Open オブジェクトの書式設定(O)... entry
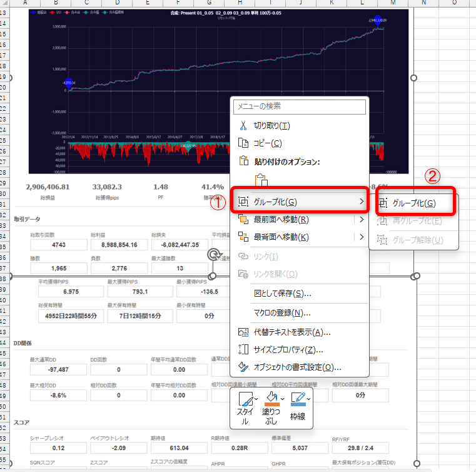This screenshot has width=476, height=472. pos(300,367)
